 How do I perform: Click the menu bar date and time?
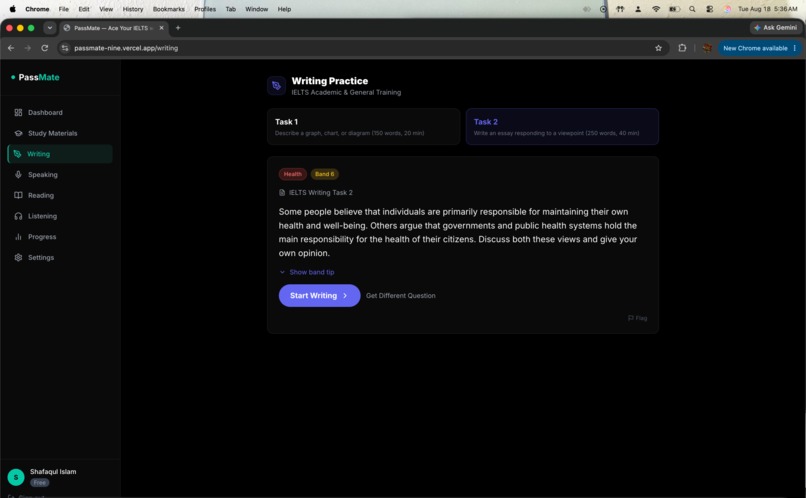click(767, 9)
